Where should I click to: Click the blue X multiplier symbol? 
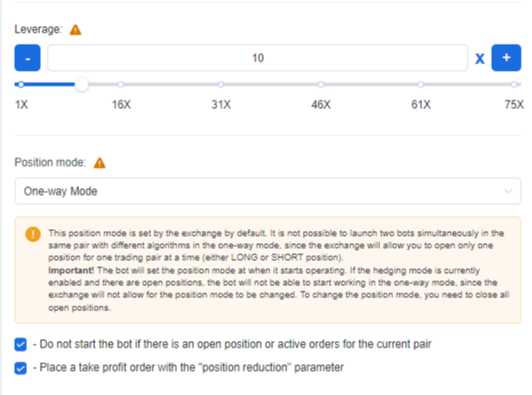pyautogui.click(x=480, y=59)
